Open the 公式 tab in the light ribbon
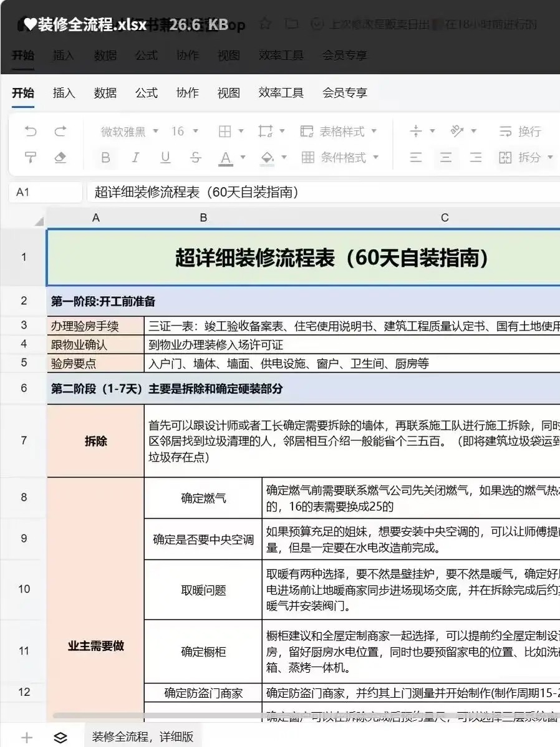This screenshot has width=560, height=747. (147, 92)
